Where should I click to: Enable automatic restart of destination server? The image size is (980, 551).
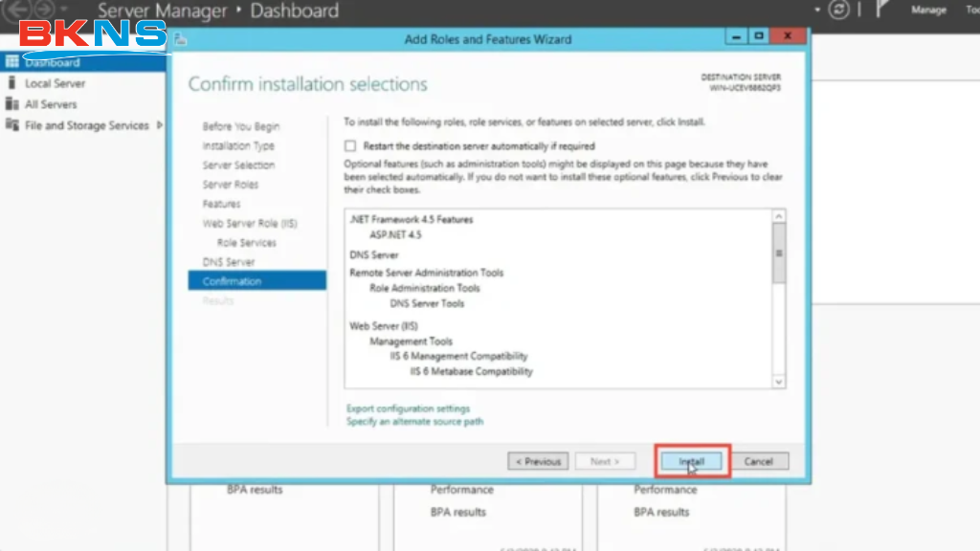[x=350, y=146]
